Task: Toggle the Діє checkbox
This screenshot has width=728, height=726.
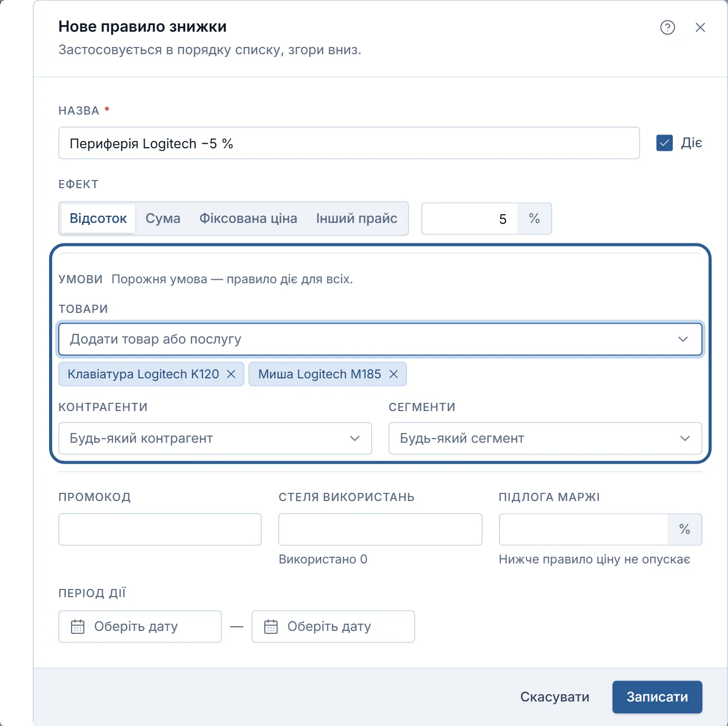Action: [664, 143]
